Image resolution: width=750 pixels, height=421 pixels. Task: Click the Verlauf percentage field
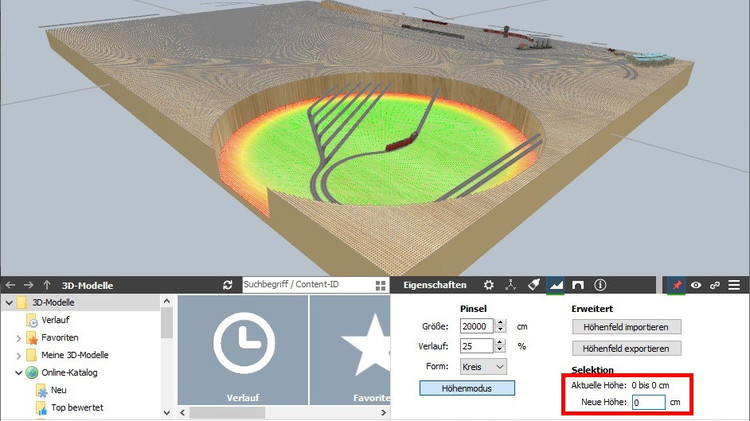[476, 346]
